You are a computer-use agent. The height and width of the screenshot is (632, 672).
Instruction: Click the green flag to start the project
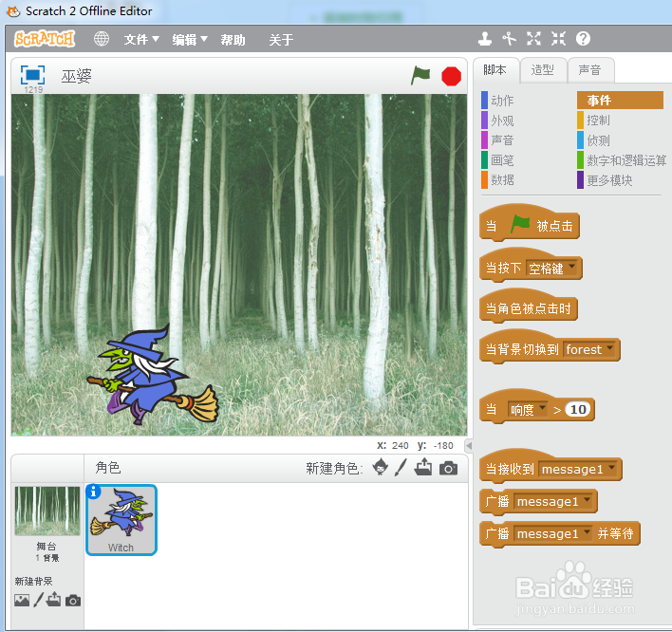click(420, 75)
